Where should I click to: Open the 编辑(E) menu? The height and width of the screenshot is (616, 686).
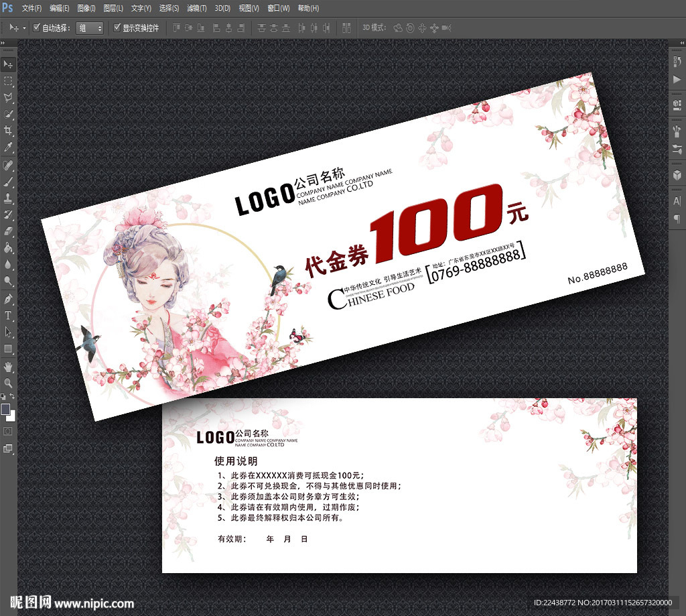click(59, 8)
